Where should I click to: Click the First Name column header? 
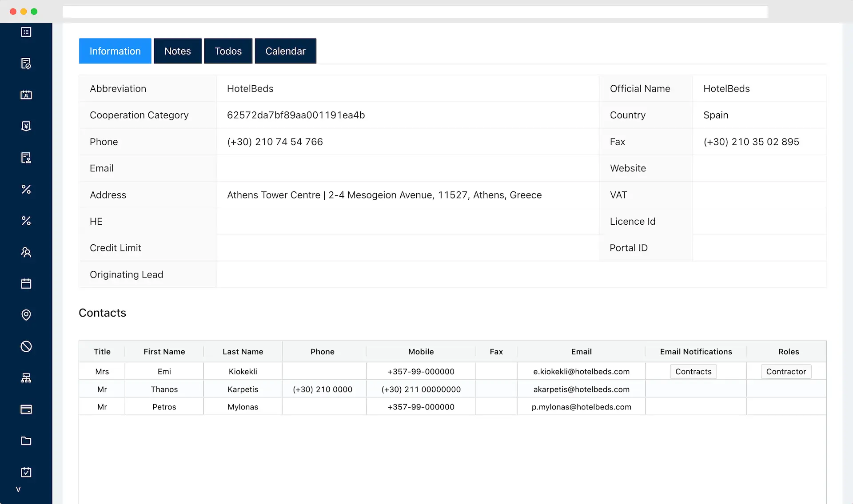point(164,352)
